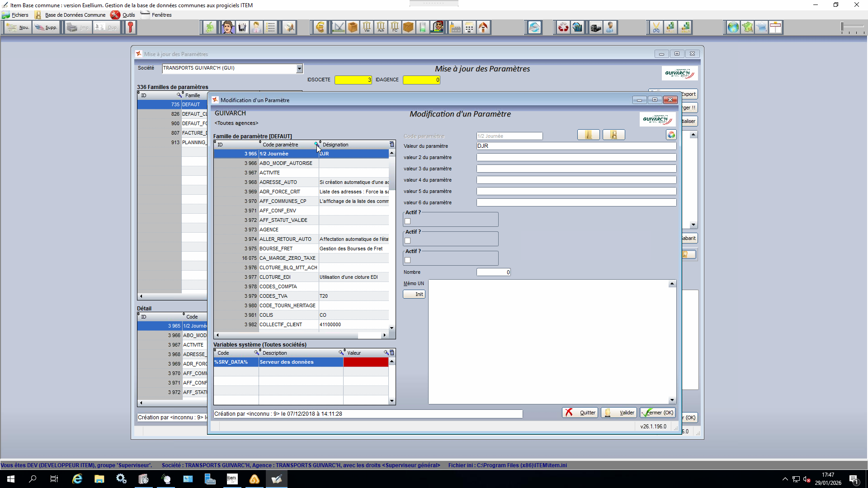Open the Fenêtres menu

click(161, 15)
